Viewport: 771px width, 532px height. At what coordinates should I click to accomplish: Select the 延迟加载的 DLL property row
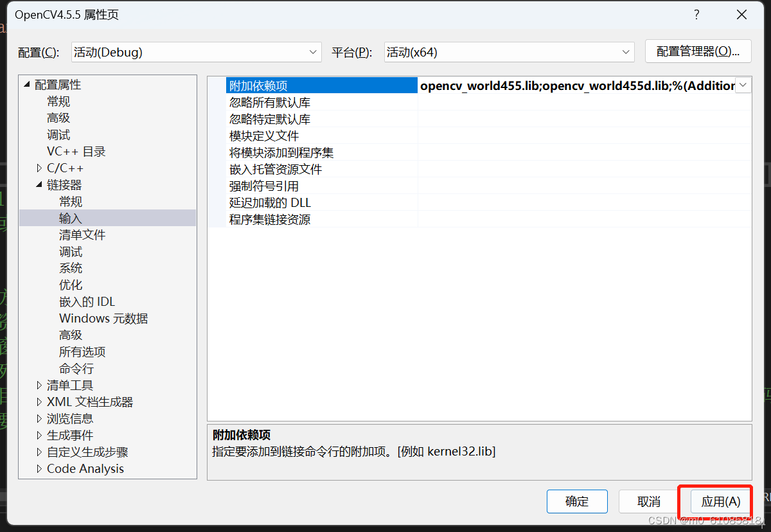[479, 202]
